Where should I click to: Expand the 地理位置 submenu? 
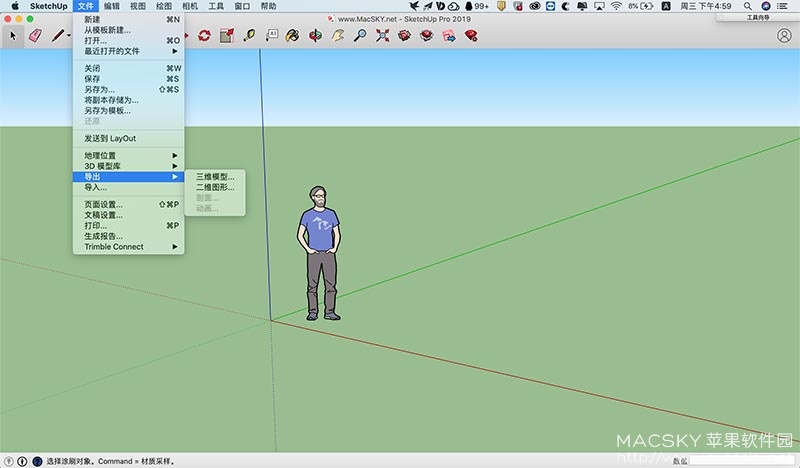tap(128, 155)
